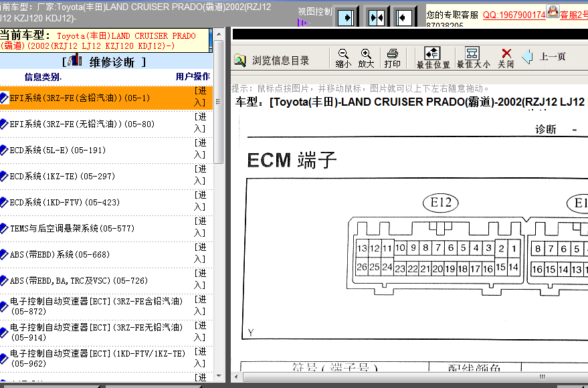Viewport: 588px width, 388px height.
Task: Click view control split-center panel button
Action: pos(376,17)
